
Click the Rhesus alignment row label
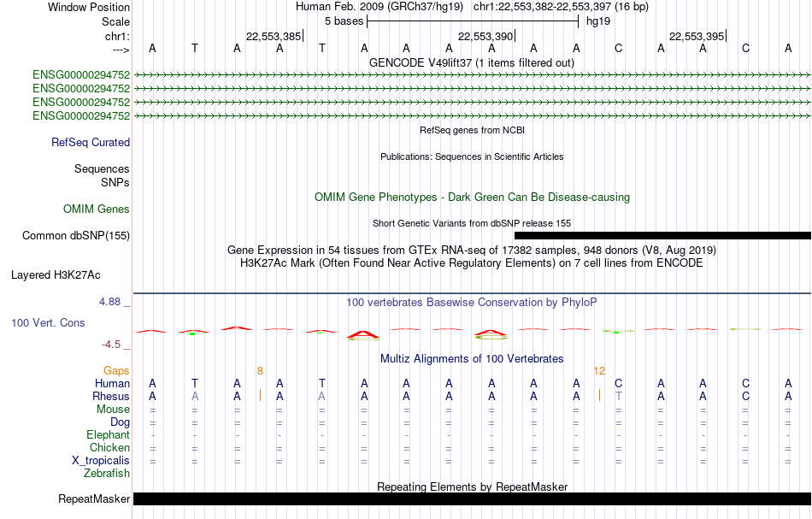pos(111,396)
